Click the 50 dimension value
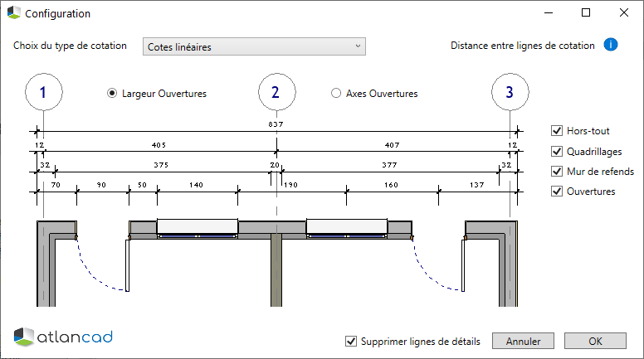Viewport: 644px width, 359px height. click(142, 185)
